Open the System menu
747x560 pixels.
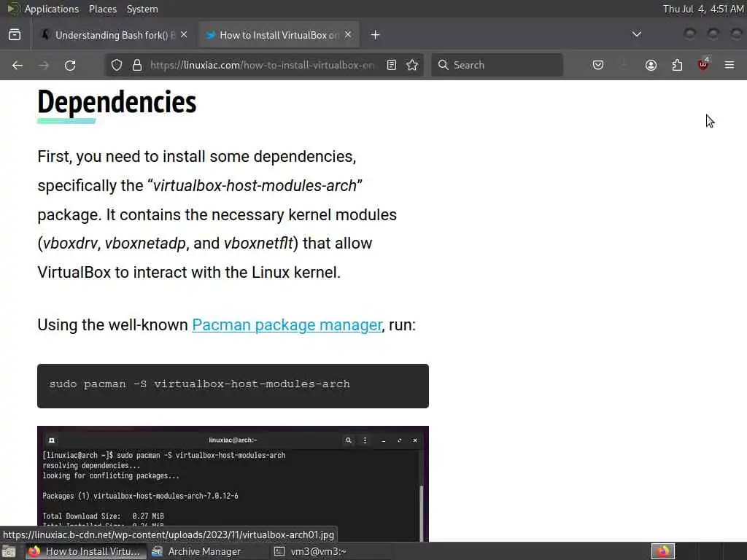(x=142, y=9)
